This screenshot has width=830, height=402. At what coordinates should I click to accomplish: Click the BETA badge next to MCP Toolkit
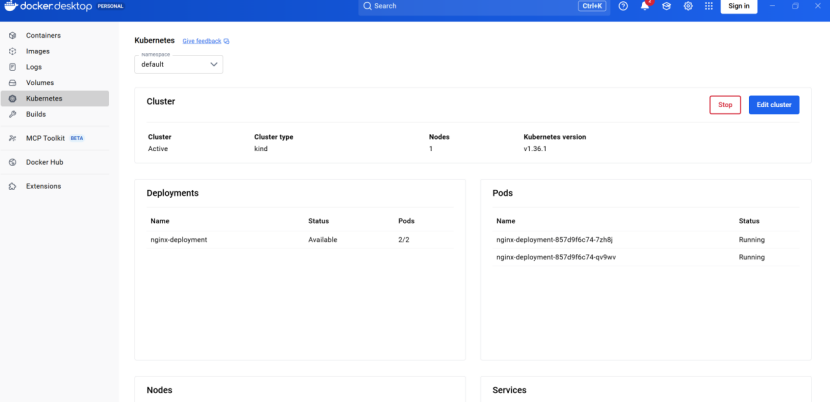(x=77, y=138)
